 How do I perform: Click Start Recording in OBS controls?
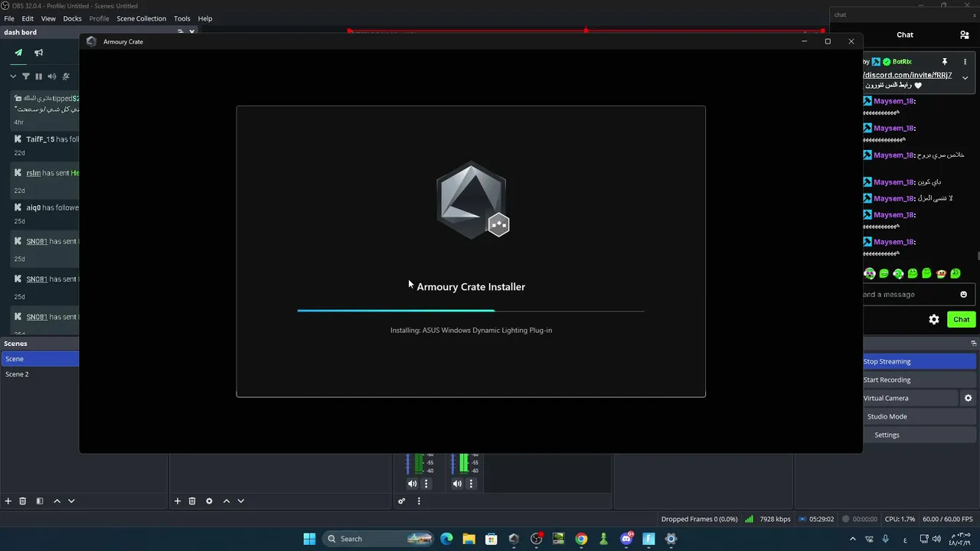(920, 380)
